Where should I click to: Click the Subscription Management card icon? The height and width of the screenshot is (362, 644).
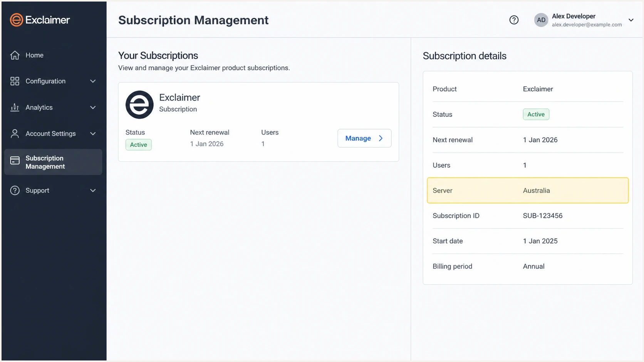pyautogui.click(x=15, y=160)
